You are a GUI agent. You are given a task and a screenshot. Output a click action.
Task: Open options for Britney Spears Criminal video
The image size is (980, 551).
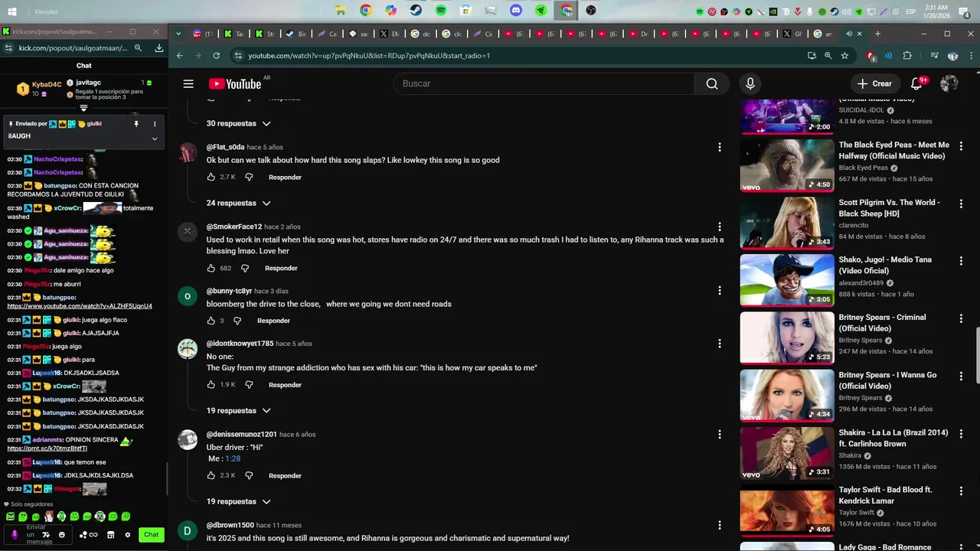(x=961, y=318)
